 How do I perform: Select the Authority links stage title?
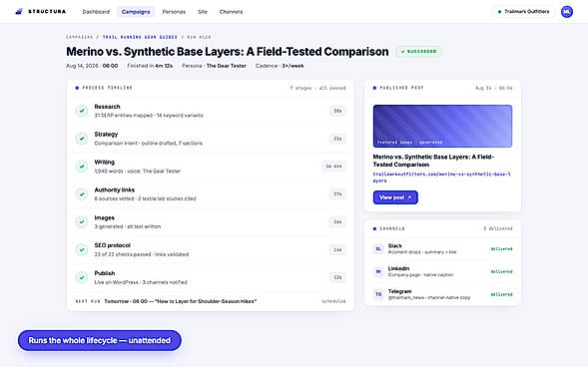(115, 189)
